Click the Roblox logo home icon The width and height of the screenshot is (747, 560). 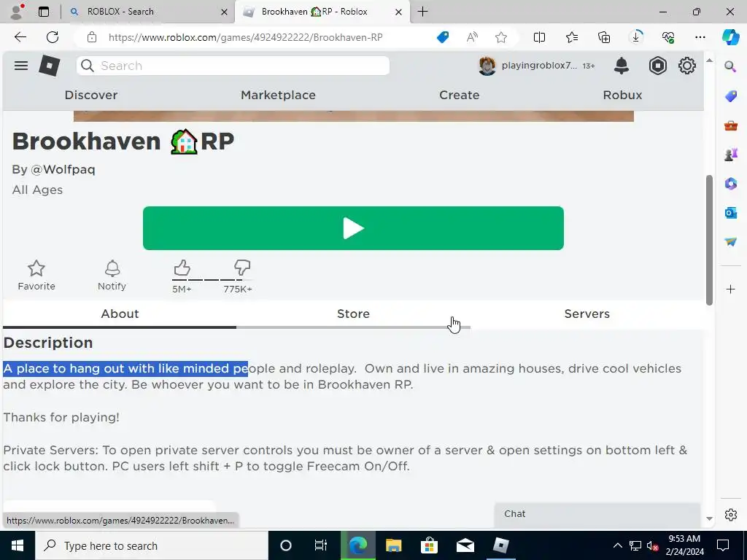click(50, 66)
